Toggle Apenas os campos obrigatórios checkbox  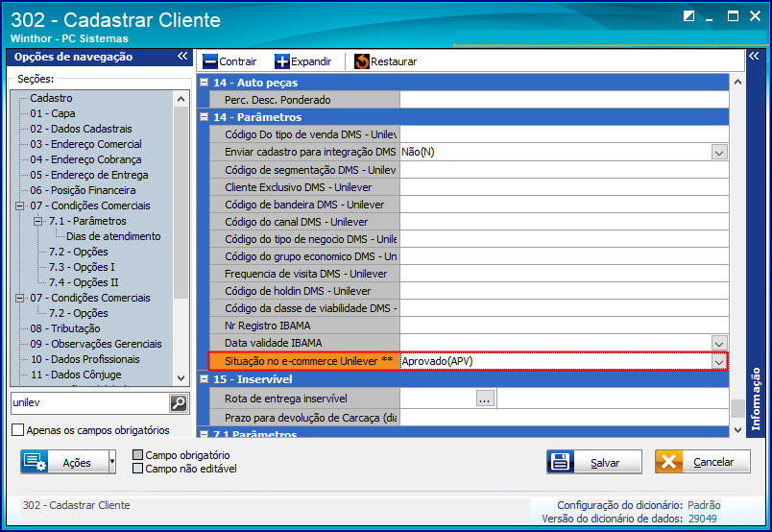click(x=17, y=430)
